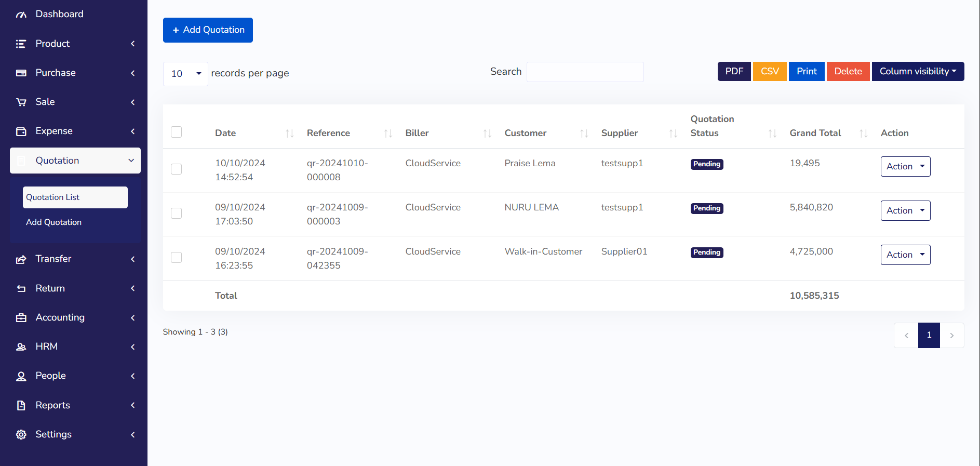Check the Praise Lema quotation row checkbox

coord(177,169)
